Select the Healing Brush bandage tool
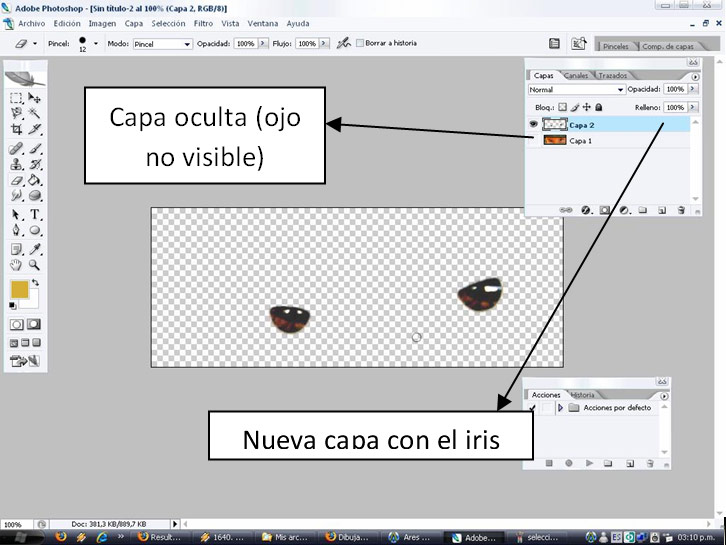The image size is (726, 545). tap(16, 149)
